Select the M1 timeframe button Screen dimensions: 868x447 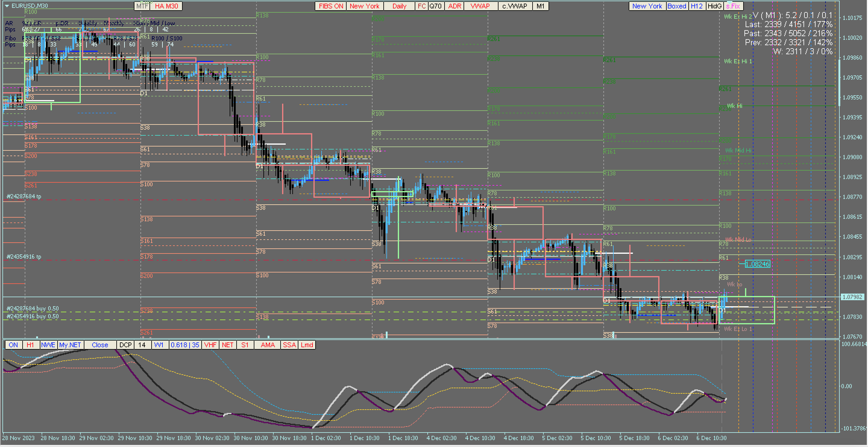(540, 6)
